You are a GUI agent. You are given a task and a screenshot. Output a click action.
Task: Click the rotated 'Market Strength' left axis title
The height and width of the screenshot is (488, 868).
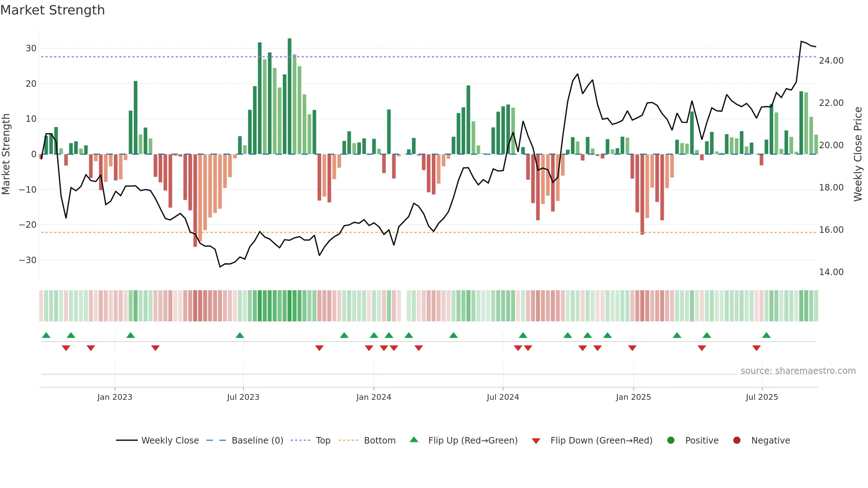[x=6, y=154]
